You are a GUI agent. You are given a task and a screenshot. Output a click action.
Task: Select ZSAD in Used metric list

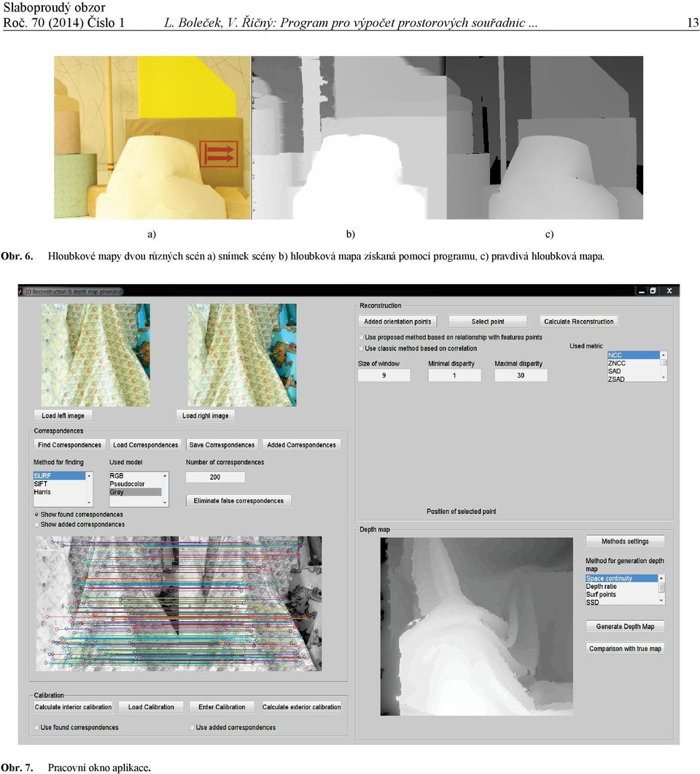point(634,378)
